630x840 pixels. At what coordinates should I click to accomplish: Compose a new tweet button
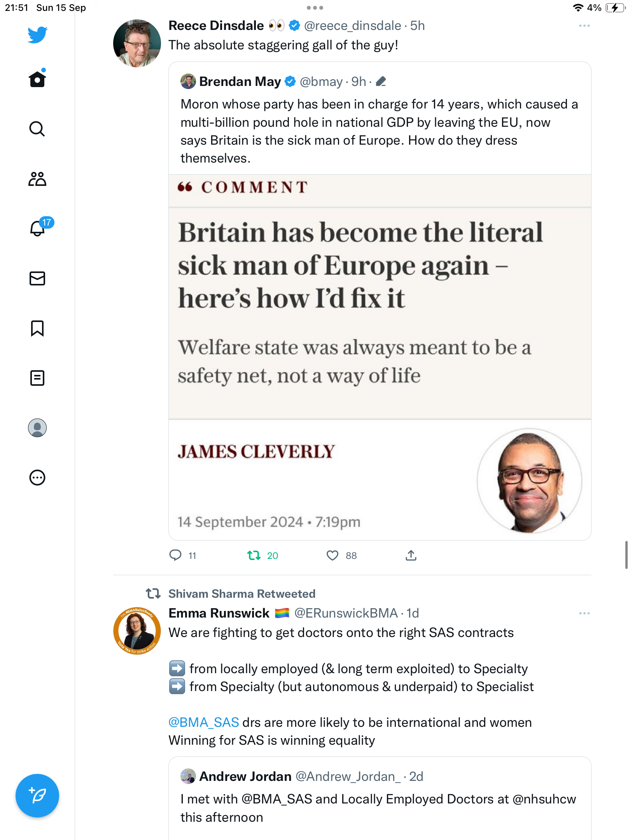pos(37,796)
